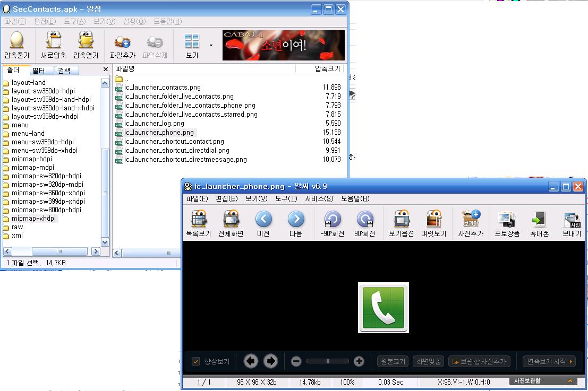Click the 파일추가 (add file) icon

click(x=123, y=41)
